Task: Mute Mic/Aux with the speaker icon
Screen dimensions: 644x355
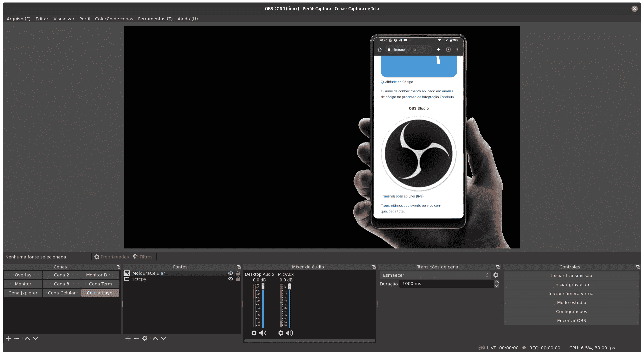Action: coord(289,333)
